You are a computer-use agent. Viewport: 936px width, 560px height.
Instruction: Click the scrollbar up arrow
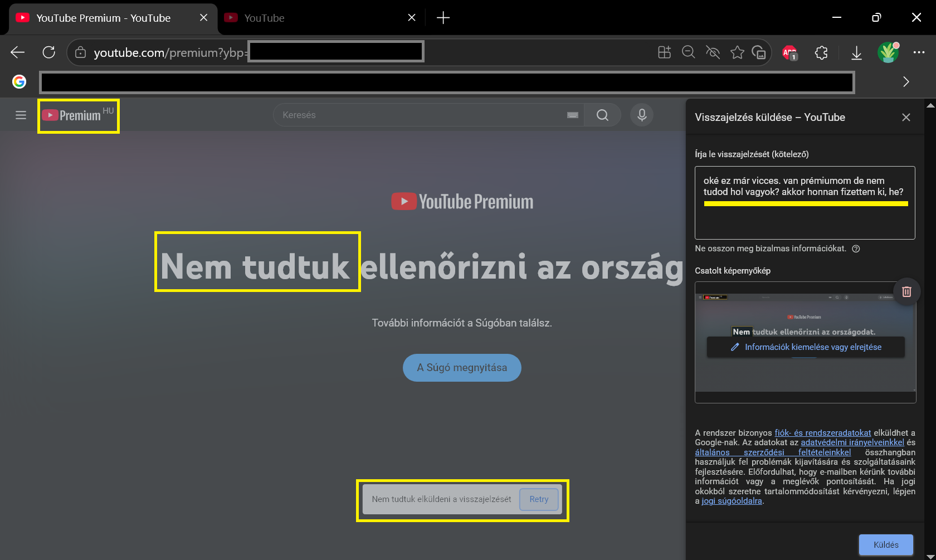[930, 105]
